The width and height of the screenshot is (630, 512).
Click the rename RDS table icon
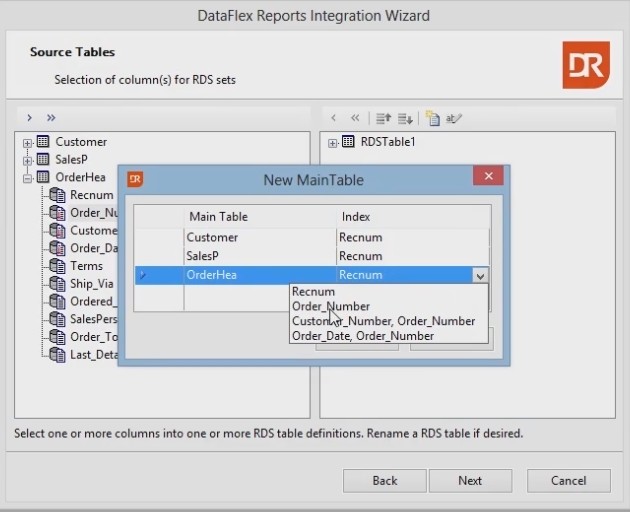tap(454, 118)
